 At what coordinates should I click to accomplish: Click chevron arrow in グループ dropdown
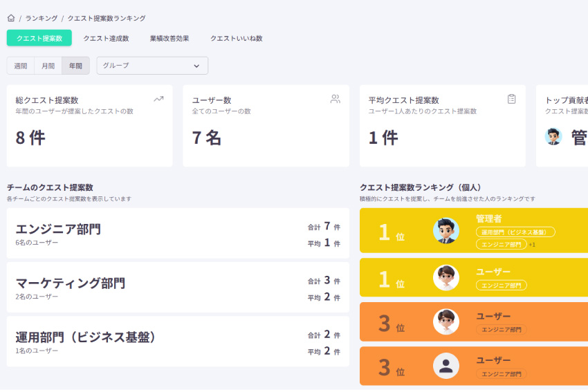click(x=196, y=66)
